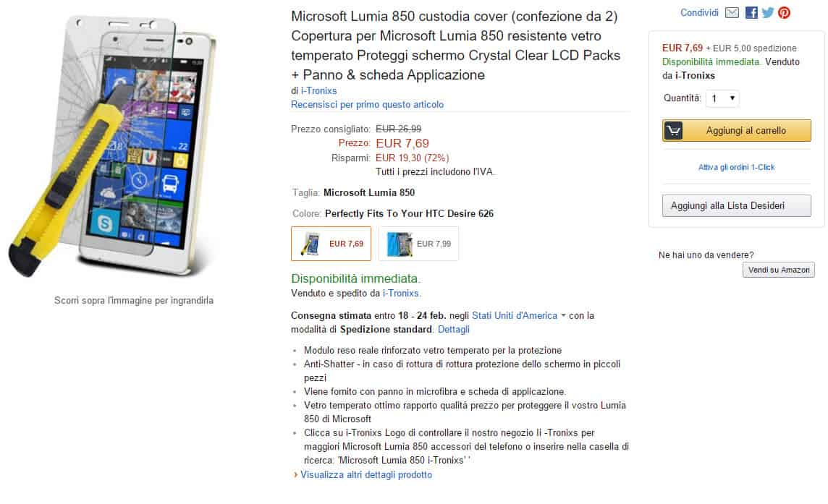This screenshot has width=828, height=504.
Task: Open i-Tronixs seller link in buy box
Action: click(695, 76)
